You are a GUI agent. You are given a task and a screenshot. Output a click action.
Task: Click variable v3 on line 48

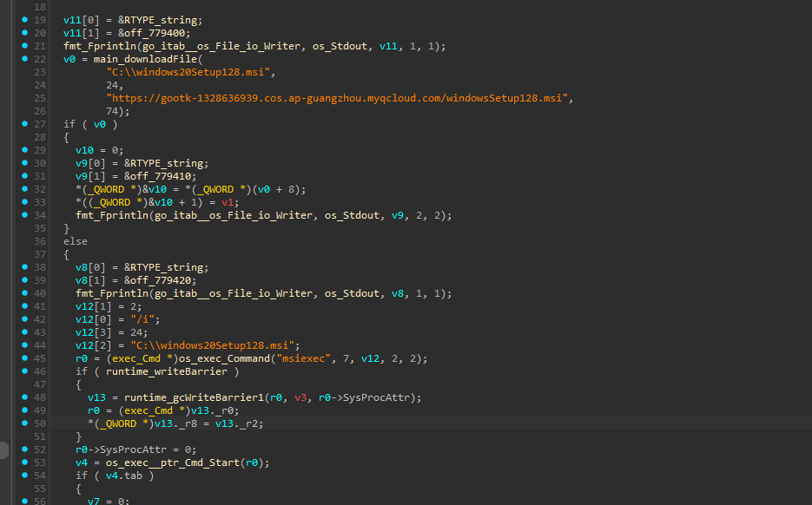[x=300, y=397]
